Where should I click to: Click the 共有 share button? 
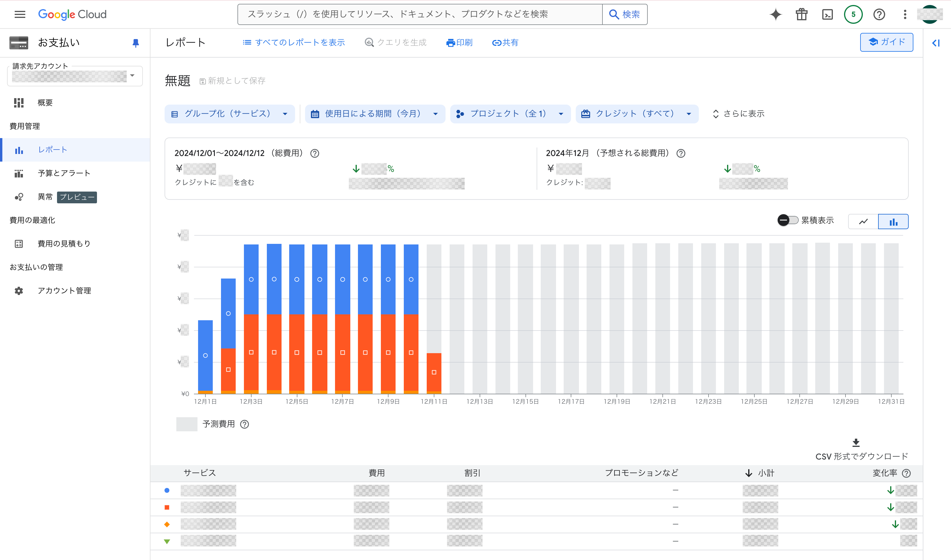pos(505,43)
